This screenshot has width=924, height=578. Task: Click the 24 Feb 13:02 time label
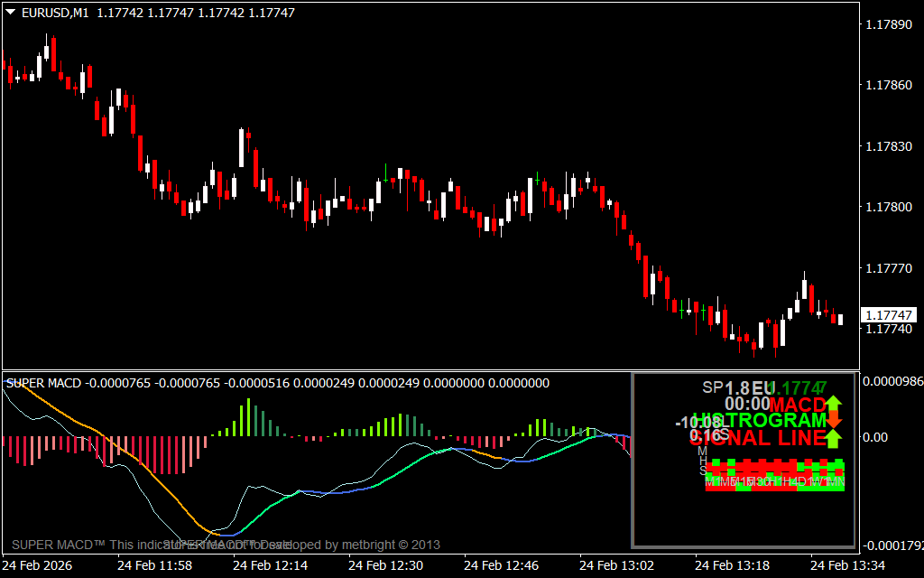(x=617, y=565)
